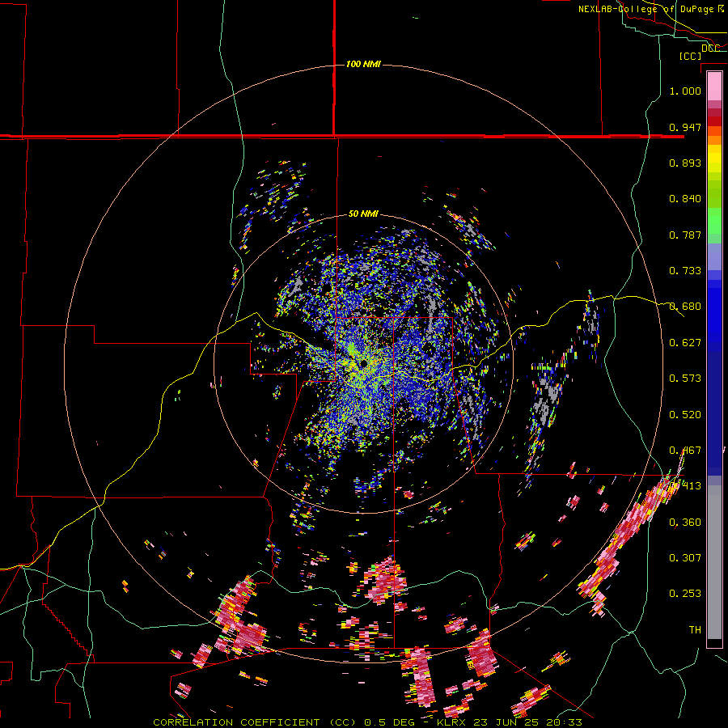The height and width of the screenshot is (728, 728).
Task: Click the 0.5 DEG elevation text
Action: [x=390, y=722]
